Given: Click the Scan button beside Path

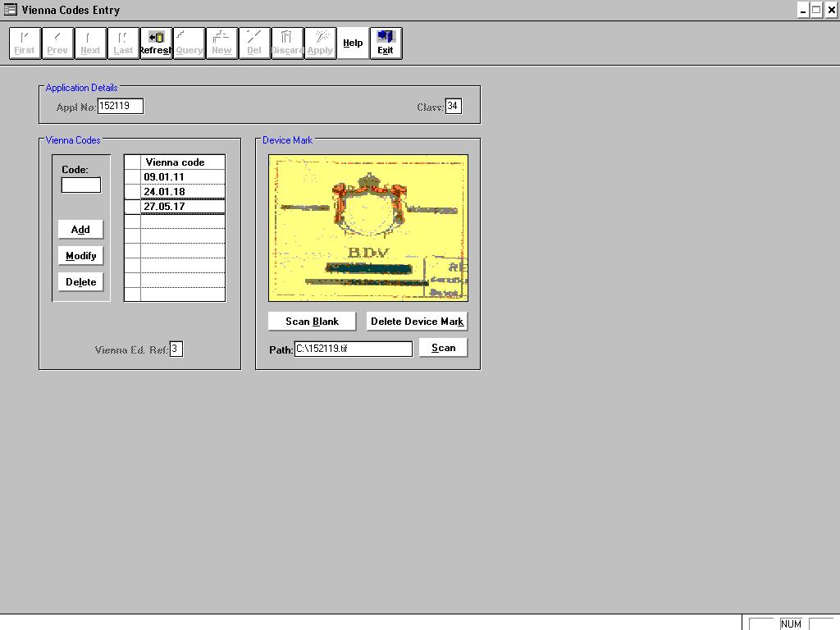Looking at the screenshot, I should (443, 348).
